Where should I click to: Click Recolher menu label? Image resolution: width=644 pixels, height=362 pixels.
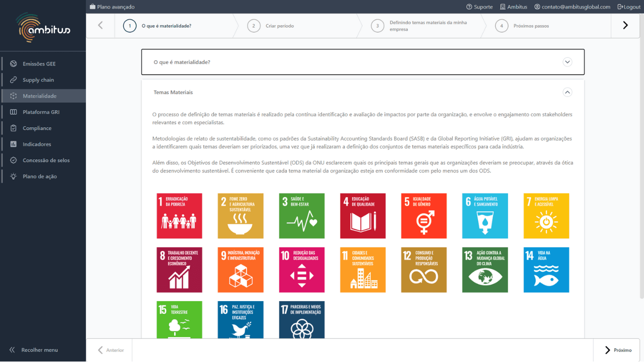click(40, 350)
